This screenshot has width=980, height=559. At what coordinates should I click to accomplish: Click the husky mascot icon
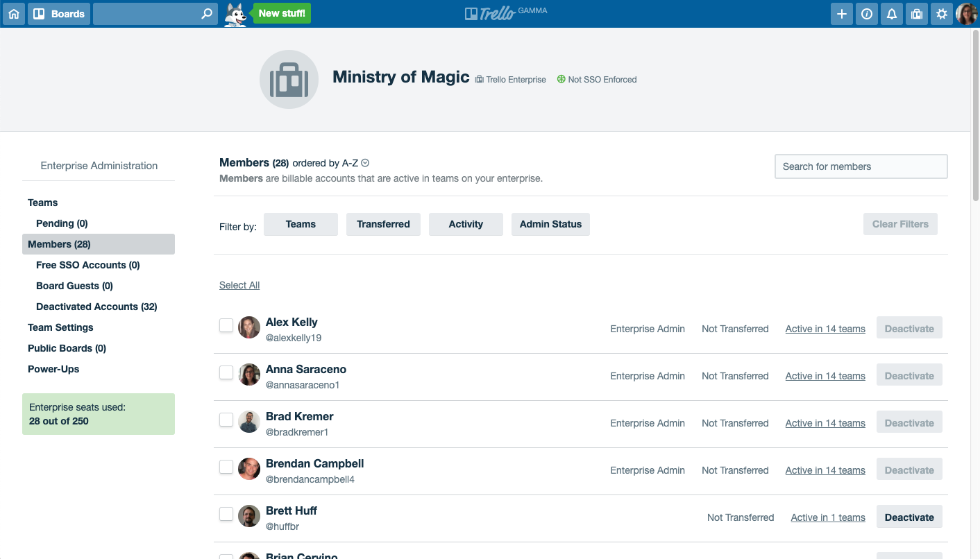236,15
